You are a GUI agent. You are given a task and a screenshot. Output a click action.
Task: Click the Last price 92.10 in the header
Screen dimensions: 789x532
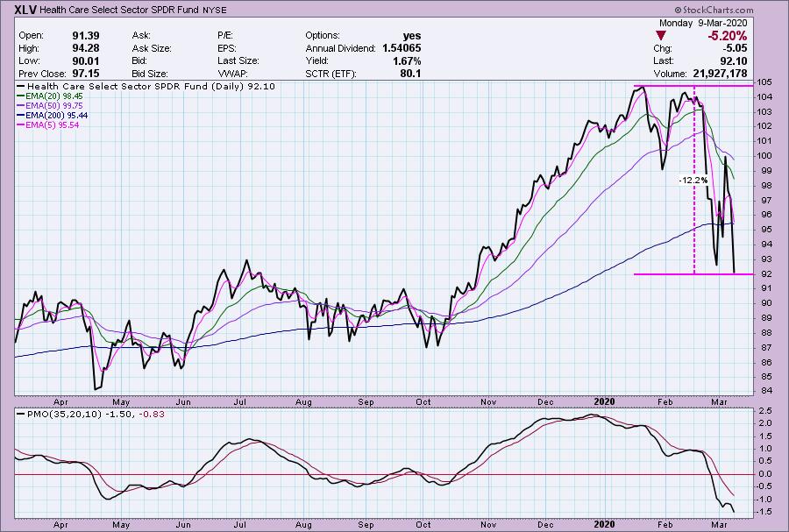point(735,60)
